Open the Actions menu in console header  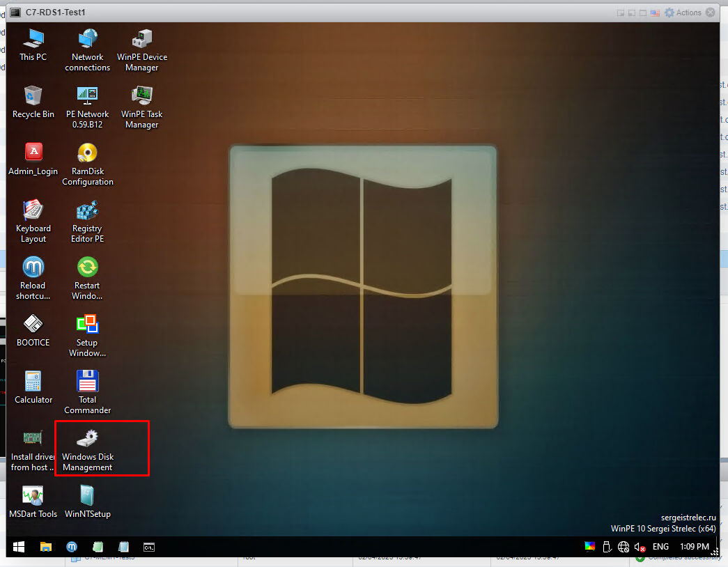(683, 13)
